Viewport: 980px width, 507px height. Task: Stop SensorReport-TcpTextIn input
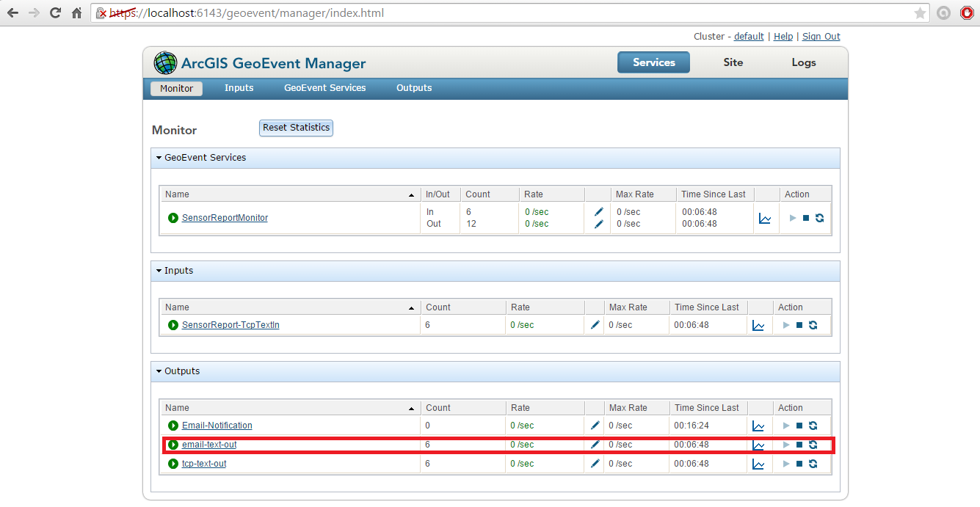coord(799,325)
